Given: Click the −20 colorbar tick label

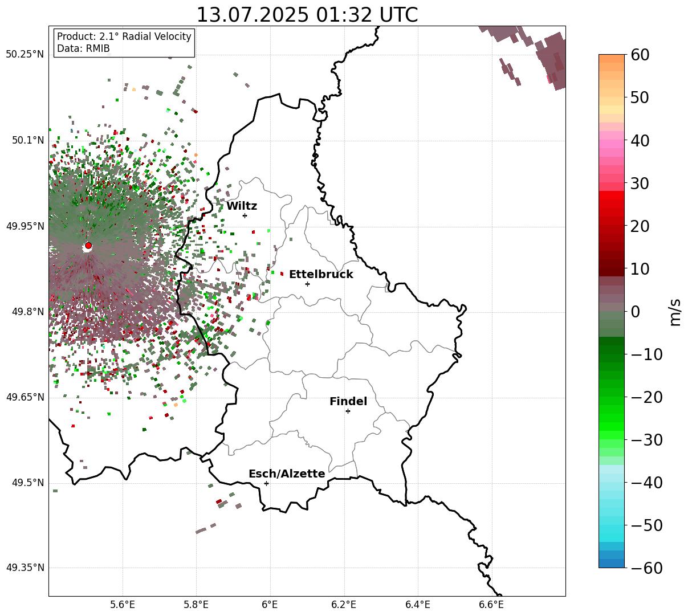Looking at the screenshot, I should [x=646, y=397].
